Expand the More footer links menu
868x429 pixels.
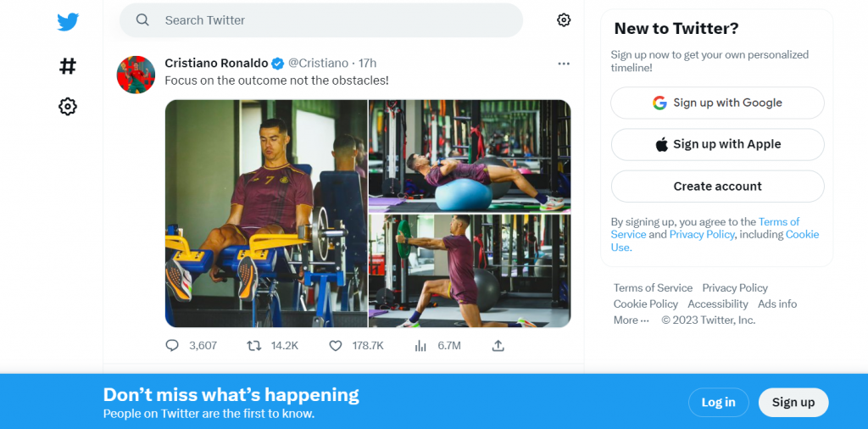632,320
